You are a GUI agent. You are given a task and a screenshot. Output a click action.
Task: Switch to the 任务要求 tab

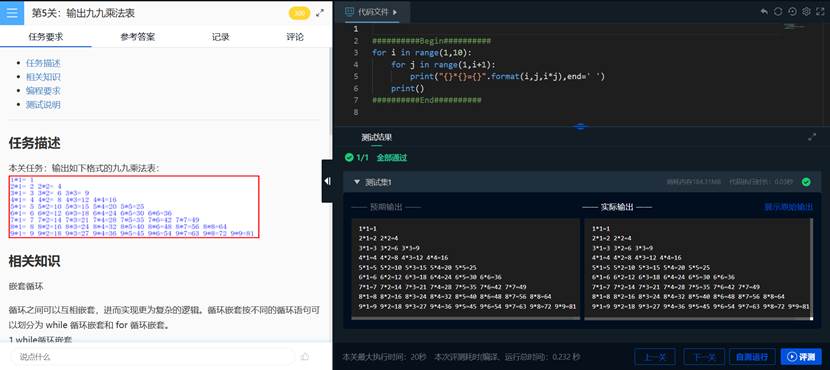(x=46, y=37)
